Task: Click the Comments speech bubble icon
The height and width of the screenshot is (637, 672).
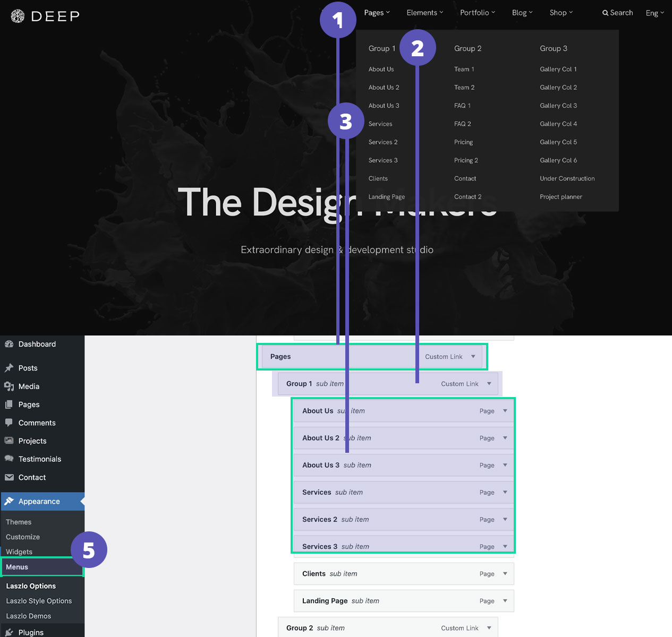Action: pos(9,423)
